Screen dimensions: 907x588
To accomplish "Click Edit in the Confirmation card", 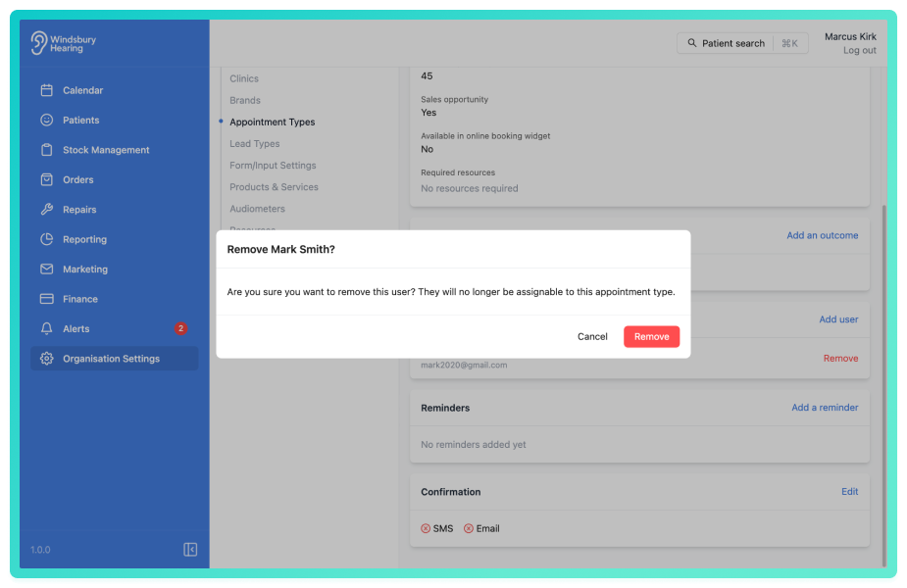I will point(849,491).
